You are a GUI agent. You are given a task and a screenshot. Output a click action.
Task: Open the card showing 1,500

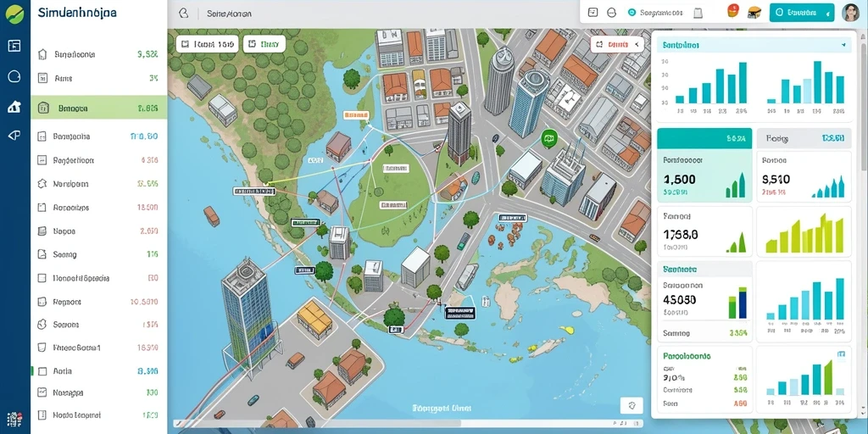pos(704,176)
